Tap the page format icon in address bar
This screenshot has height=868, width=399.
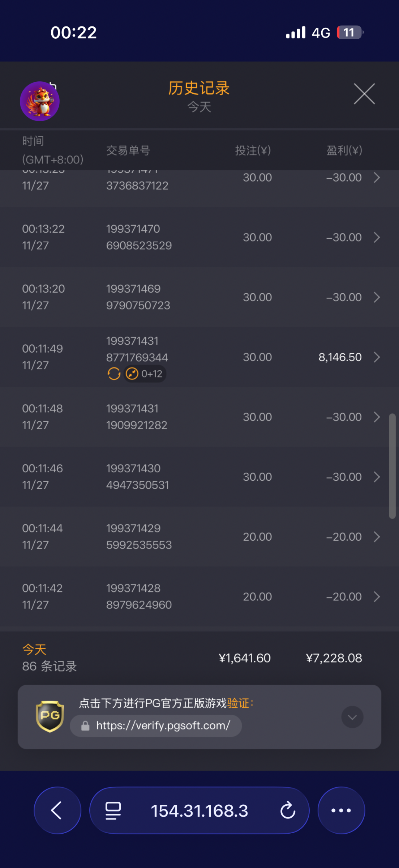coord(113,810)
